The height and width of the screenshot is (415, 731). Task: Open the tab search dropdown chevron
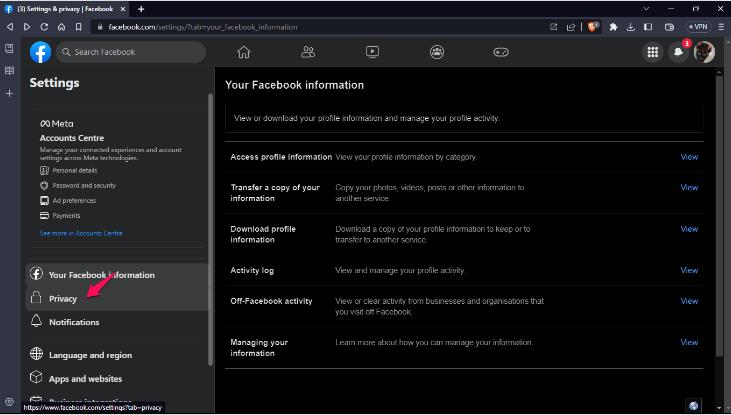pos(646,9)
